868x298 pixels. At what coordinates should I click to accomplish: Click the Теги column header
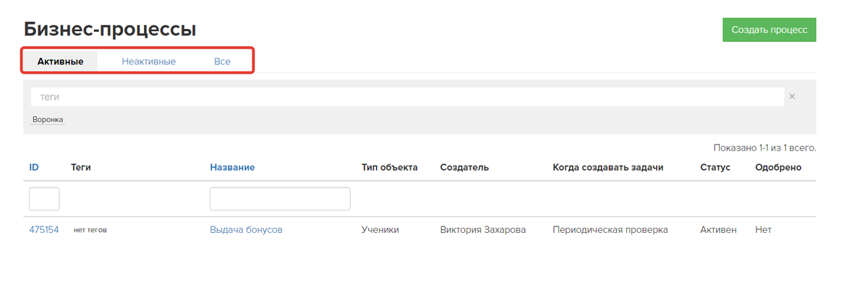[x=81, y=167]
